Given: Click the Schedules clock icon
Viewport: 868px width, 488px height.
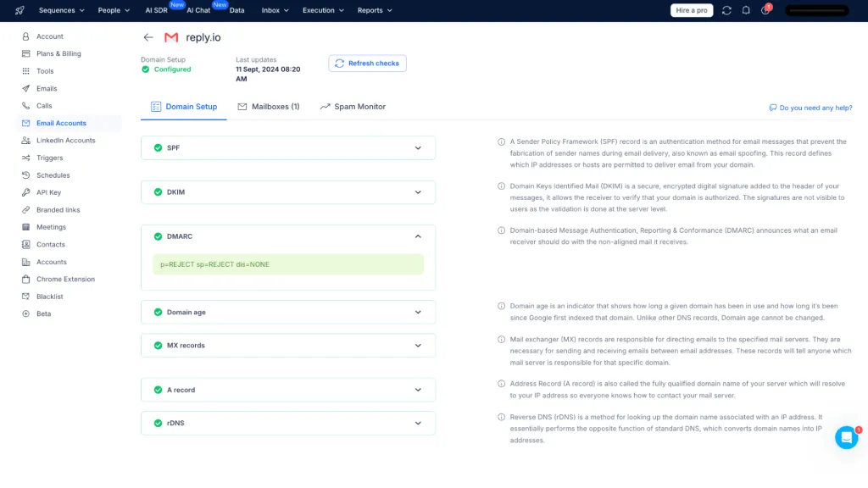Looking at the screenshot, I should pyautogui.click(x=25, y=175).
